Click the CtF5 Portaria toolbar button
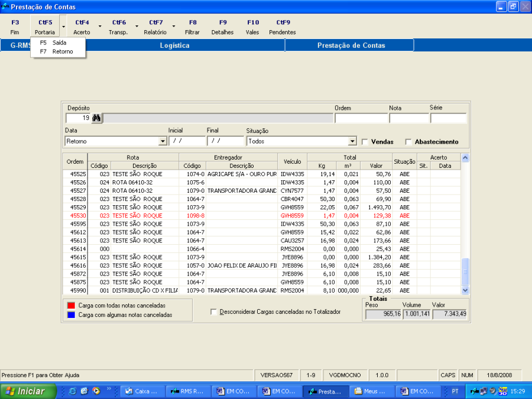532x399 pixels. (x=45, y=27)
